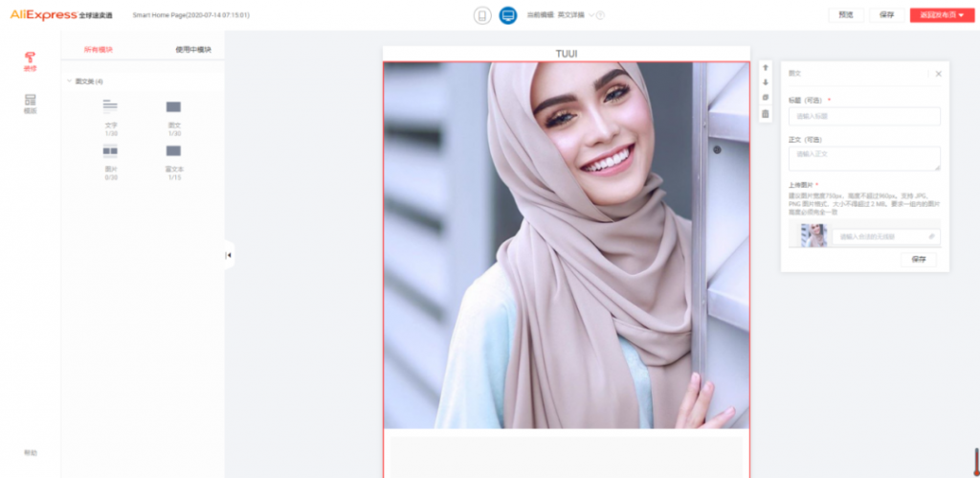Switch to the 所有模块 tab
The width and height of the screenshot is (980, 478).
coord(99,49)
